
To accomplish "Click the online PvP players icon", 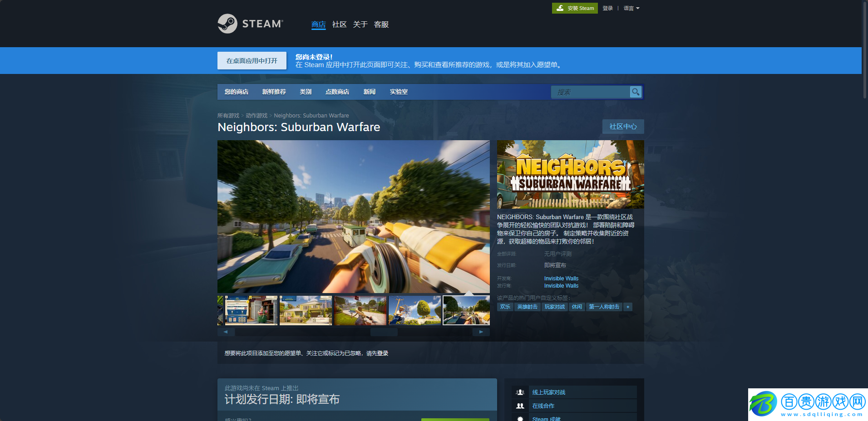I will click(520, 392).
